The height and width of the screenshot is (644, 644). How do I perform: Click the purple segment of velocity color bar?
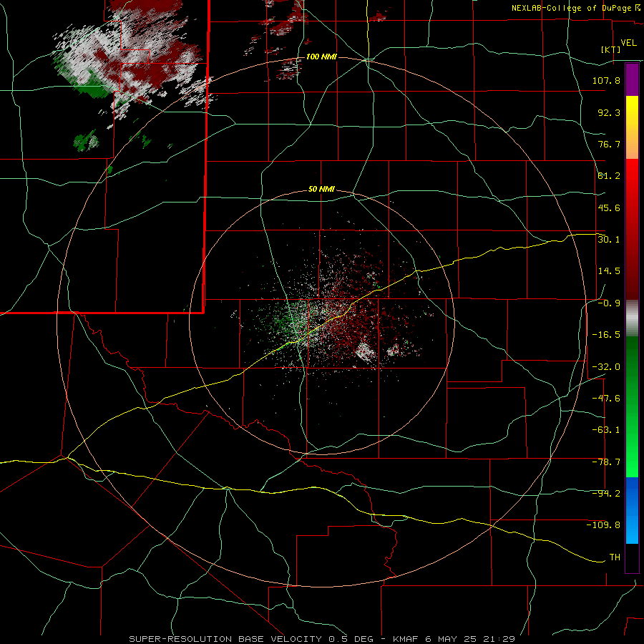pyautogui.click(x=632, y=79)
